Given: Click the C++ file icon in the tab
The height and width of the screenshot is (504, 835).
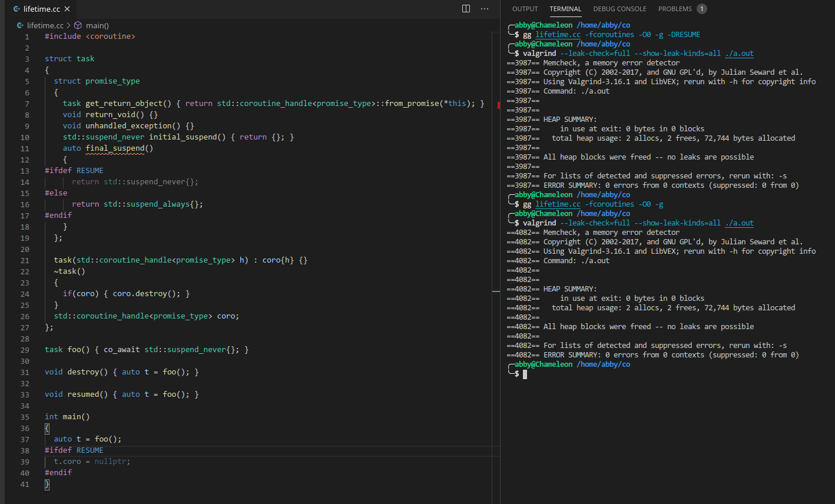Looking at the screenshot, I should point(16,9).
